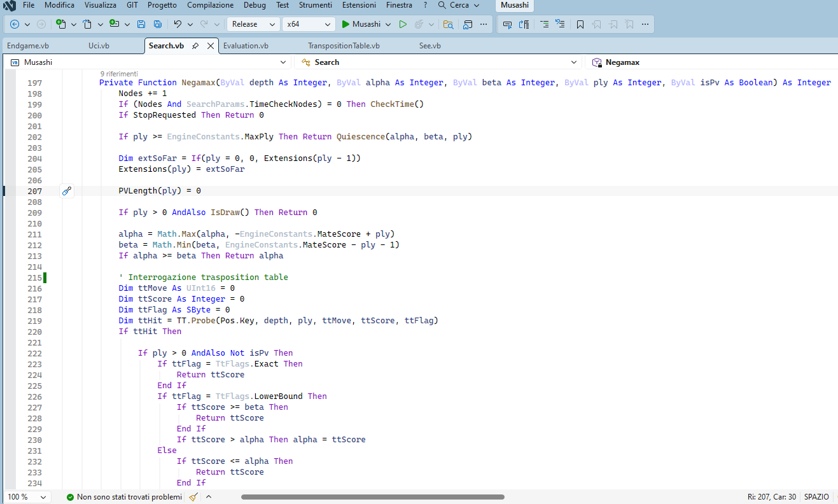Viewport: 838px width, 504px height.
Task: Switch to the See.vb tab
Action: point(429,46)
